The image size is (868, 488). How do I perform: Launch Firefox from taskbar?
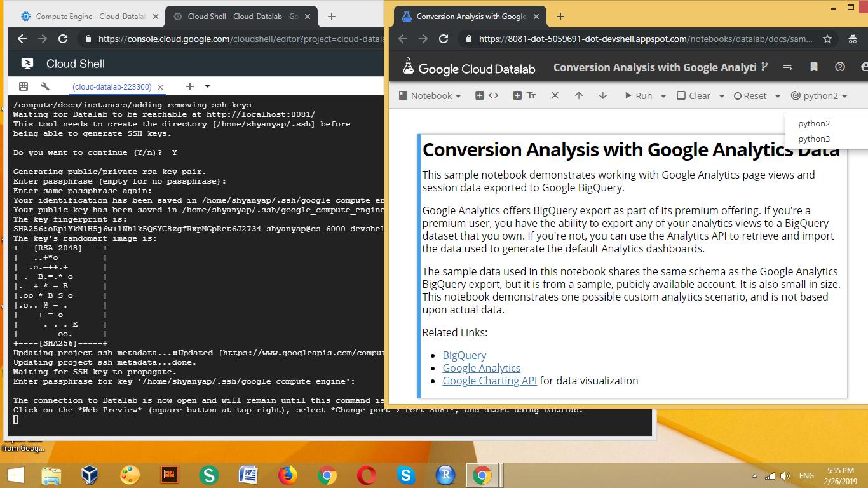point(287,475)
